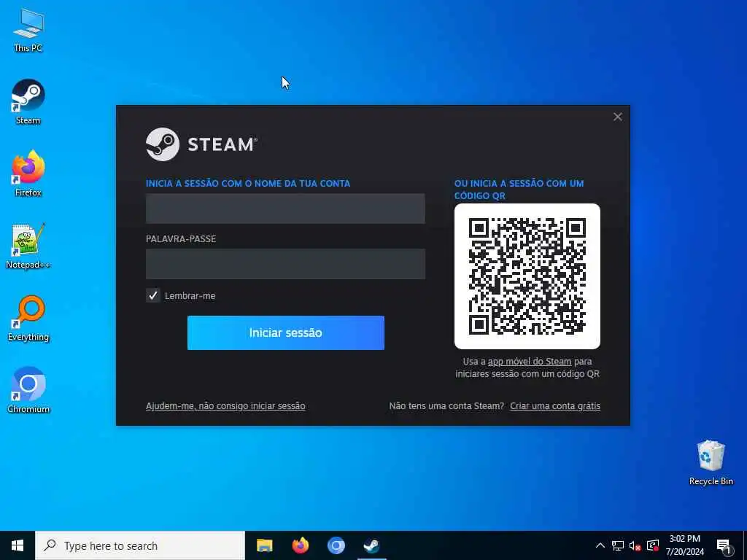Open Chromium from the taskbar
This screenshot has height=560, width=747.
[x=336, y=545]
